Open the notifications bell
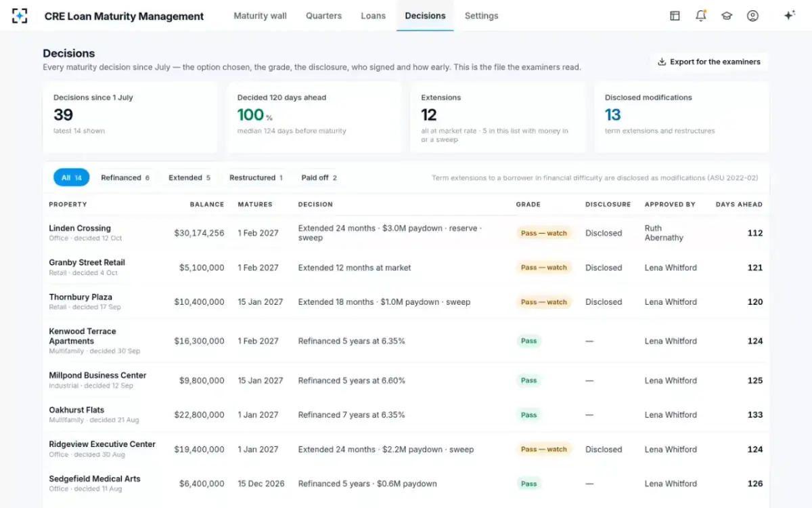Image resolution: width=812 pixels, height=508 pixels. coord(701,16)
